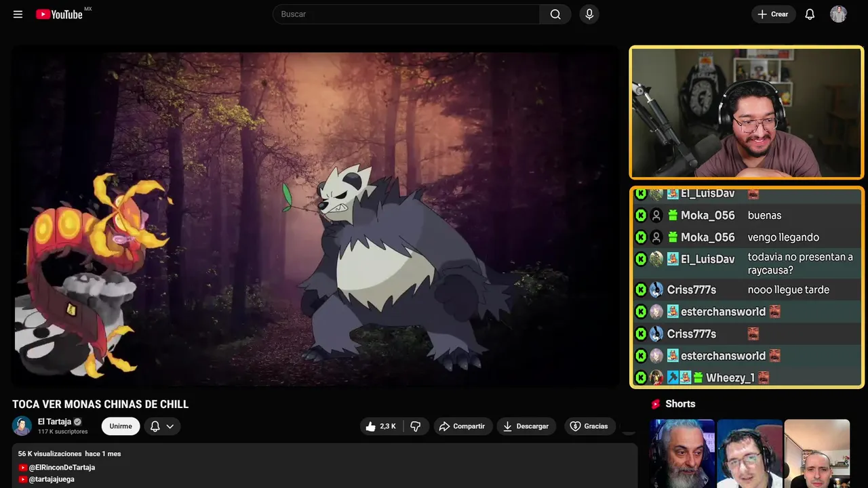This screenshot has height=488, width=868.
Task: Open El Tartaja channel avatar
Action: pos(22,426)
